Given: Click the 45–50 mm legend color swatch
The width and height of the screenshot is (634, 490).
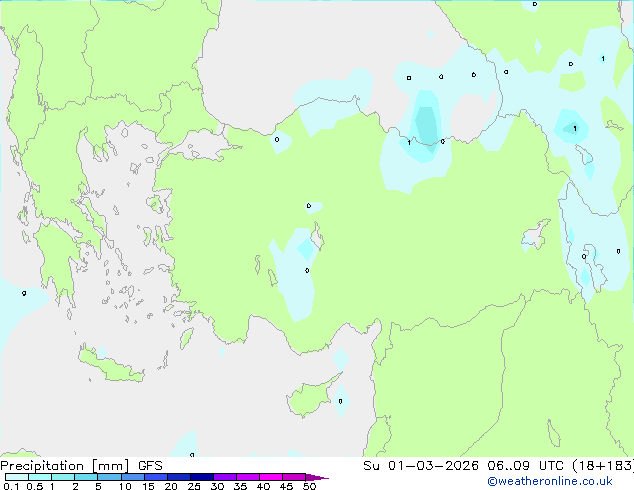Looking at the screenshot, I should [294, 477].
